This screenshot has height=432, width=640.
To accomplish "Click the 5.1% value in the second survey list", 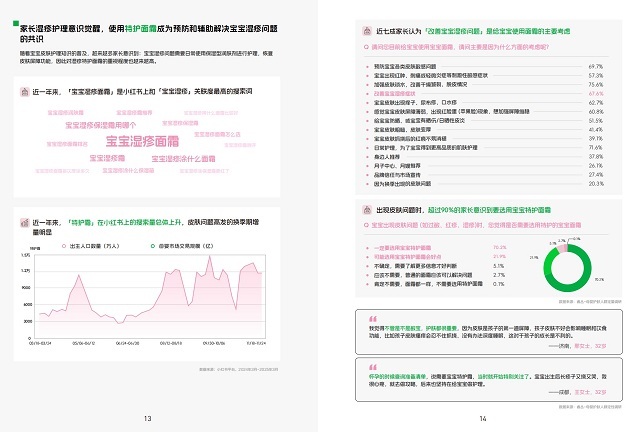I will 499,266.
